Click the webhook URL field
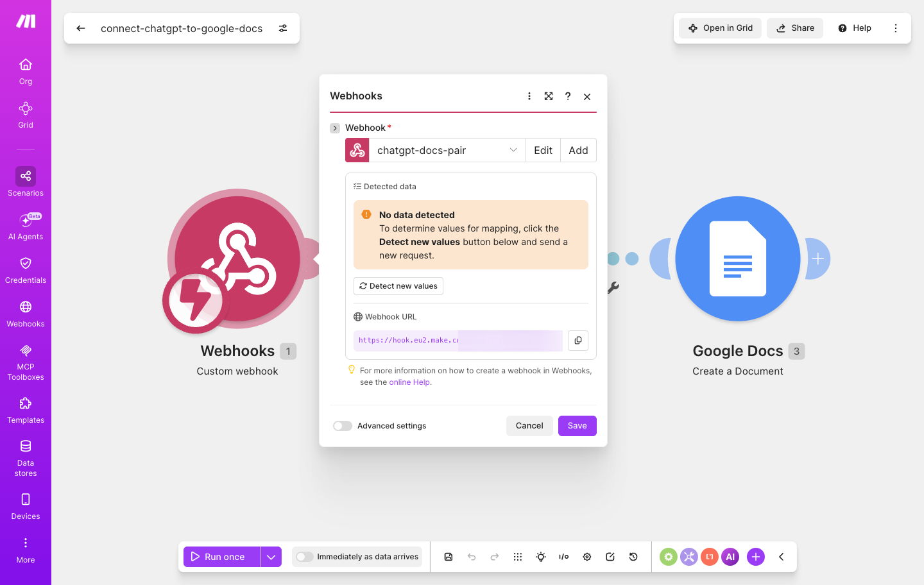924x585 pixels. tap(458, 341)
